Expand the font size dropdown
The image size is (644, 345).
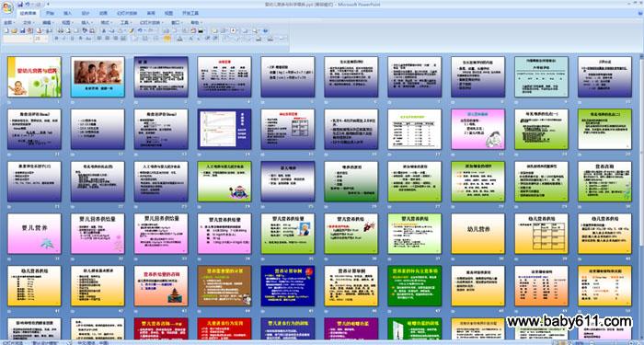point(46,39)
